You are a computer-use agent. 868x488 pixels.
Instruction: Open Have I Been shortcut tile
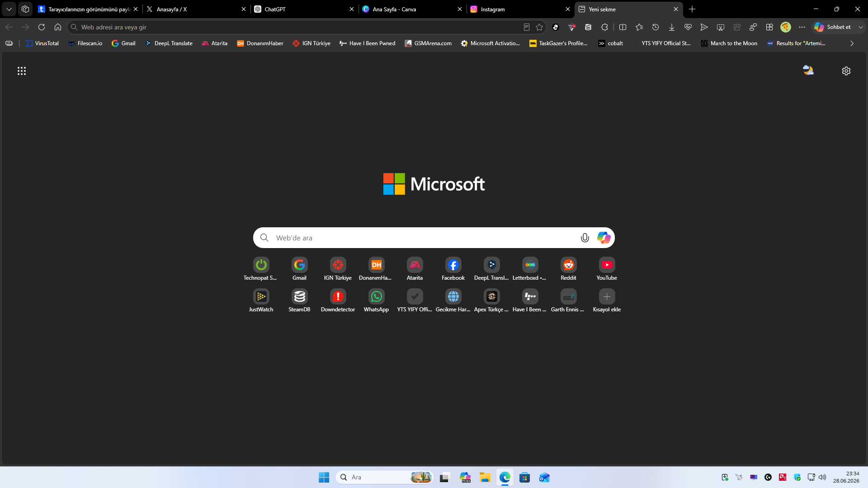click(x=530, y=301)
